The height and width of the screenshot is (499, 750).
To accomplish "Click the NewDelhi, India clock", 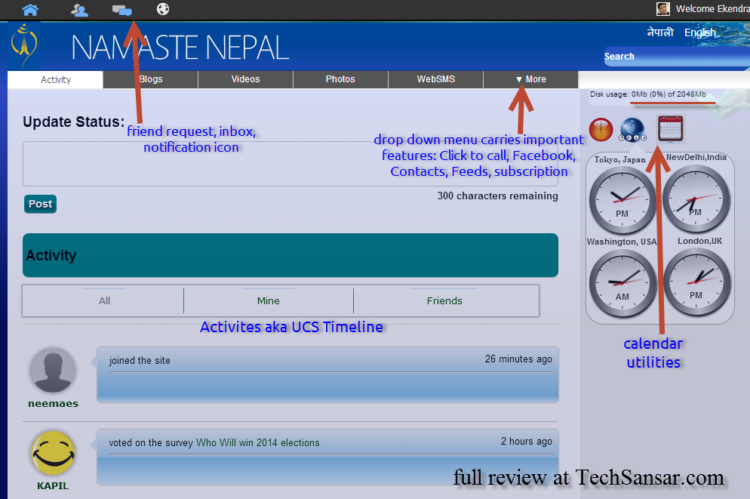I will point(696,199).
